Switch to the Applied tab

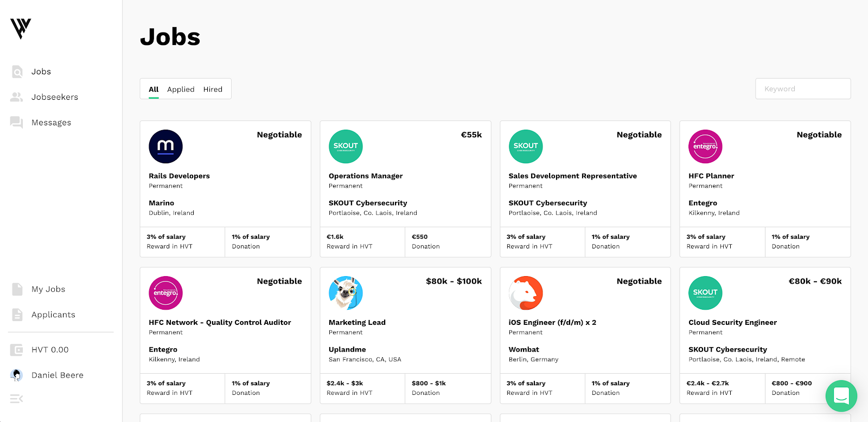point(181,89)
